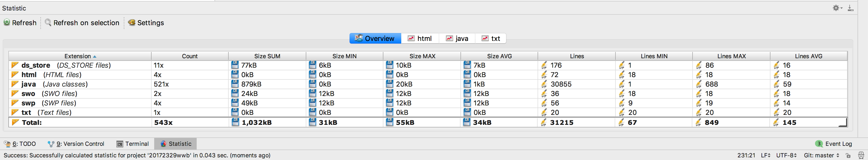The image size is (868, 160).
Task: Switch to the java statistics tab
Action: [457, 38]
